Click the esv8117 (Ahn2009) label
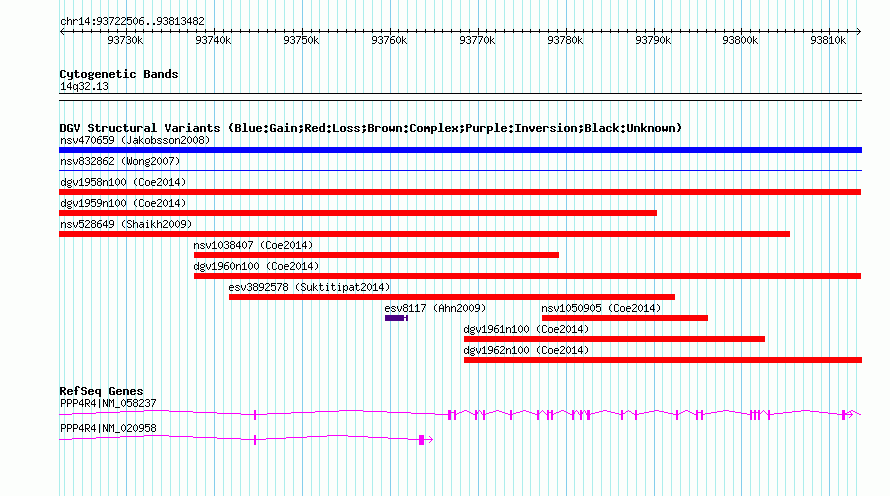 click(x=435, y=308)
